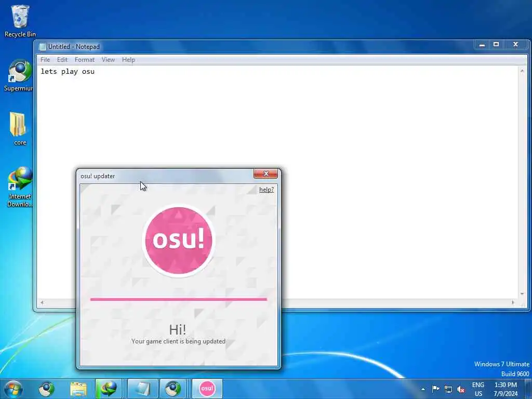Select the Supermium desktop shortcut
Viewport: 532px width, 399px height.
pos(19,75)
